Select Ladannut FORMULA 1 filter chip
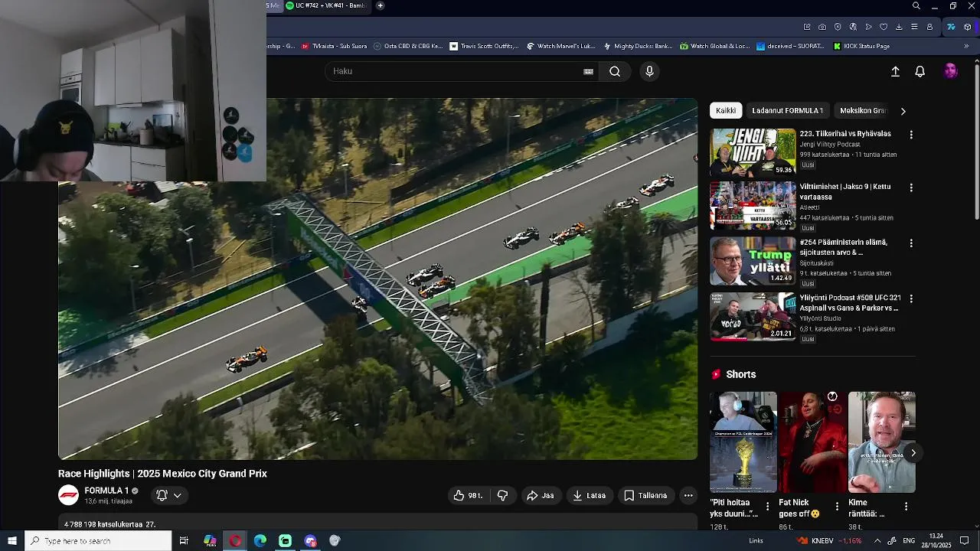Viewport: 980px width, 551px height. (787, 111)
